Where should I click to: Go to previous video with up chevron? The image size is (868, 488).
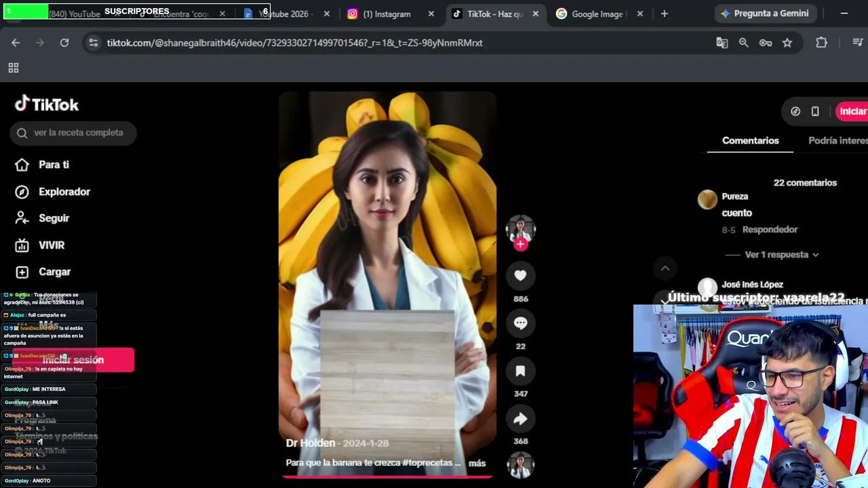(665, 268)
